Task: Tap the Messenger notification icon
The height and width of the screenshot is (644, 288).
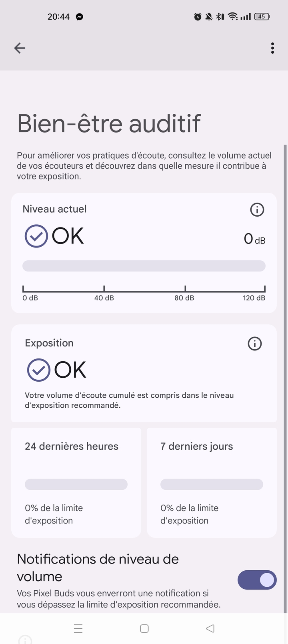Action: click(x=80, y=17)
